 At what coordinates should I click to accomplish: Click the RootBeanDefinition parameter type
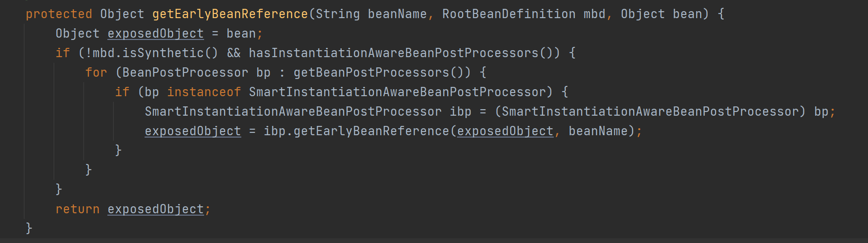pyautogui.click(x=509, y=14)
